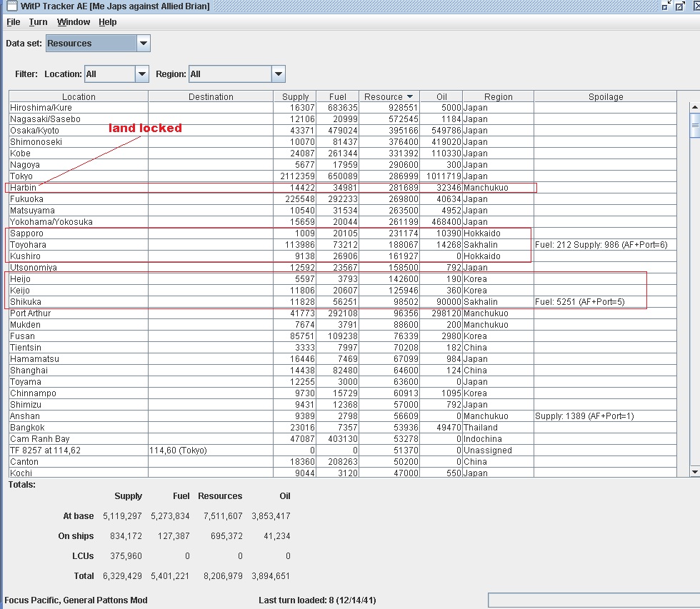Select the Sapporo row
Viewport: 700px width, 609px height.
point(342,233)
